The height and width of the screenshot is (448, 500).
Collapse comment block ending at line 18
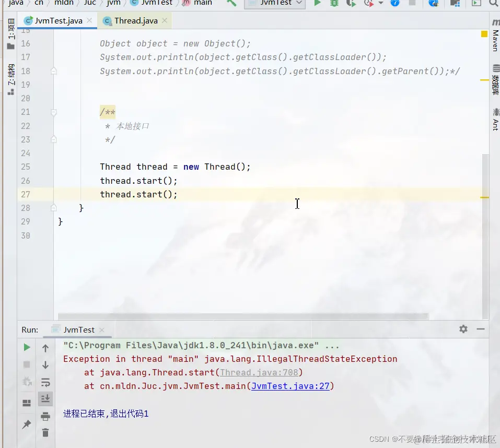(x=54, y=70)
